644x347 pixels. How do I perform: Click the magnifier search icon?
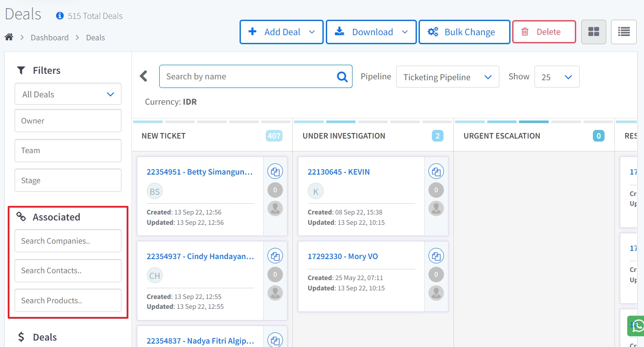pos(342,76)
